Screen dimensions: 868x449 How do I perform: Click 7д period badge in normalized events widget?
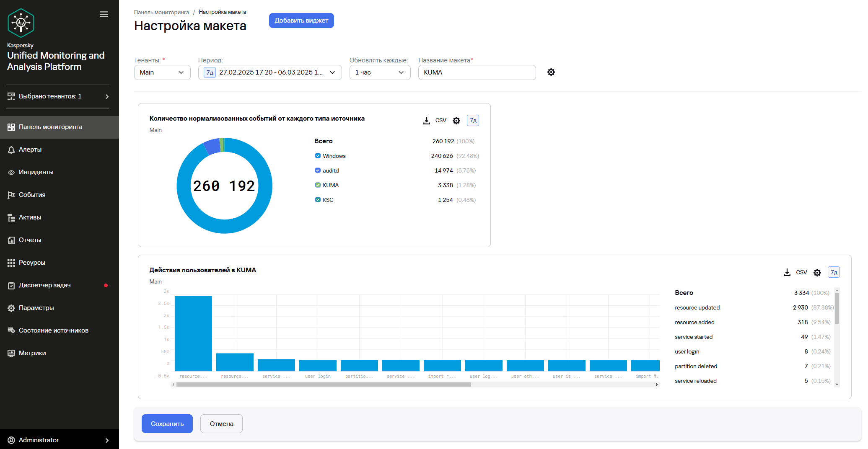click(x=473, y=121)
